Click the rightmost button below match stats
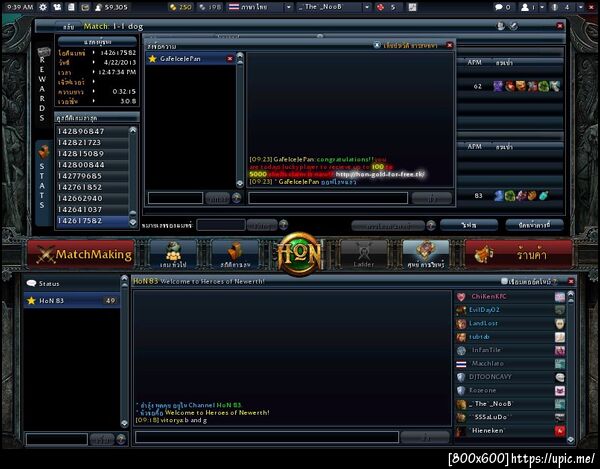The width and height of the screenshot is (600, 469). pos(535,225)
